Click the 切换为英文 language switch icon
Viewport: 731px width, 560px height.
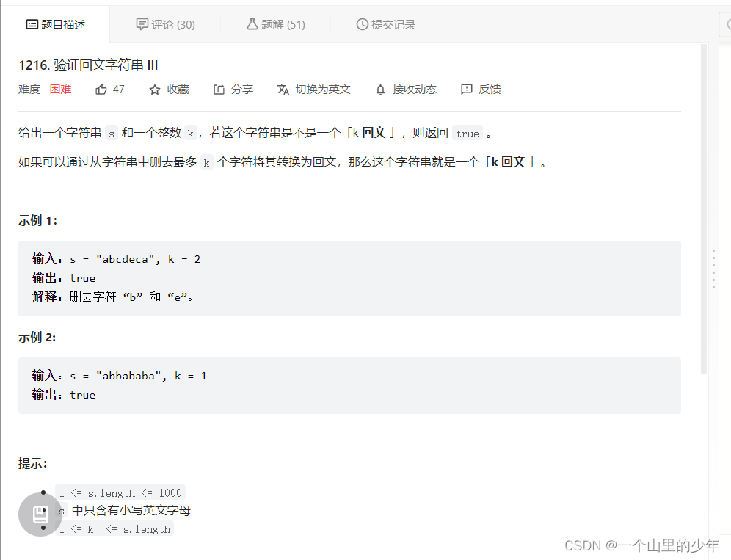click(283, 89)
